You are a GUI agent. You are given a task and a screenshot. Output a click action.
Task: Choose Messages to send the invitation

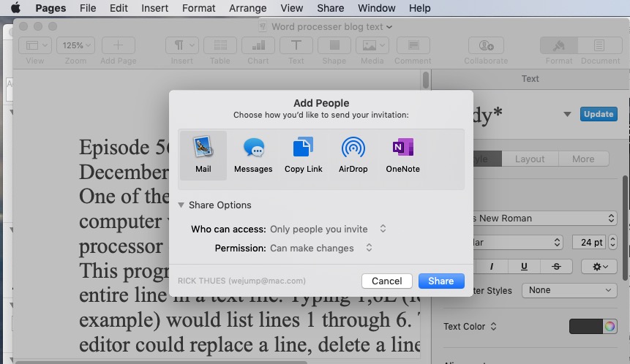pos(253,155)
